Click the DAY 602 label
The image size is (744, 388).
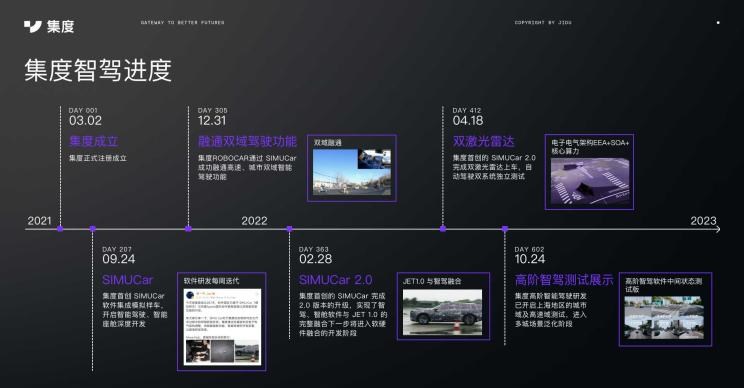tap(530, 249)
